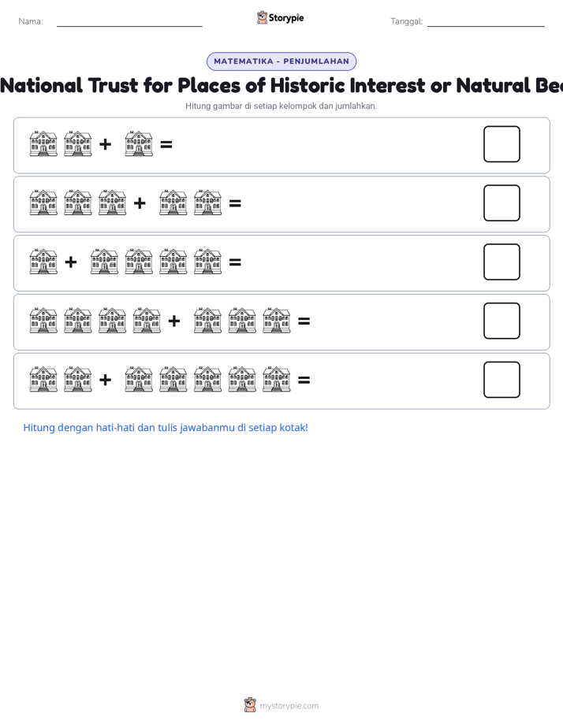563x728 pixels.
Task: Click the plus sign in row one
Action: tap(106, 144)
